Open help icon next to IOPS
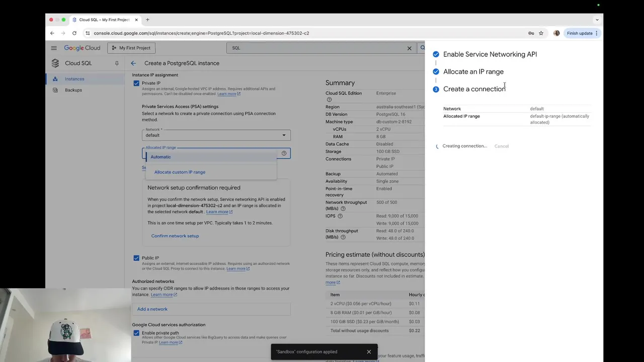 point(340,216)
